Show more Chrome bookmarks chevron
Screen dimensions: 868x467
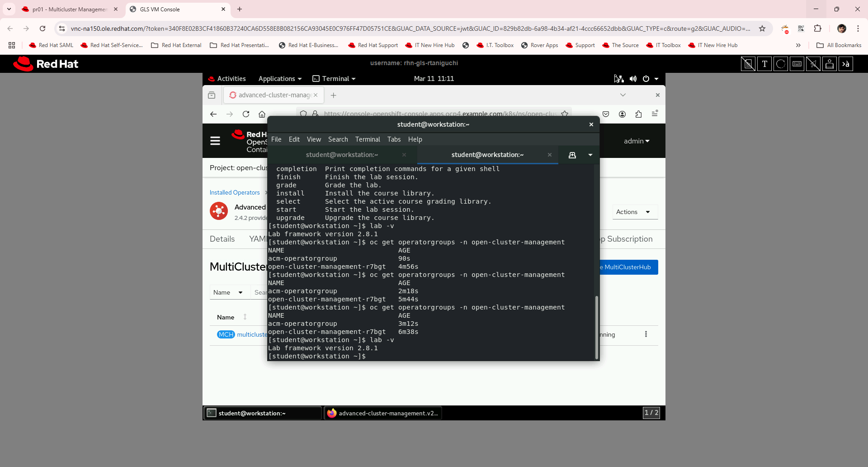click(x=798, y=45)
